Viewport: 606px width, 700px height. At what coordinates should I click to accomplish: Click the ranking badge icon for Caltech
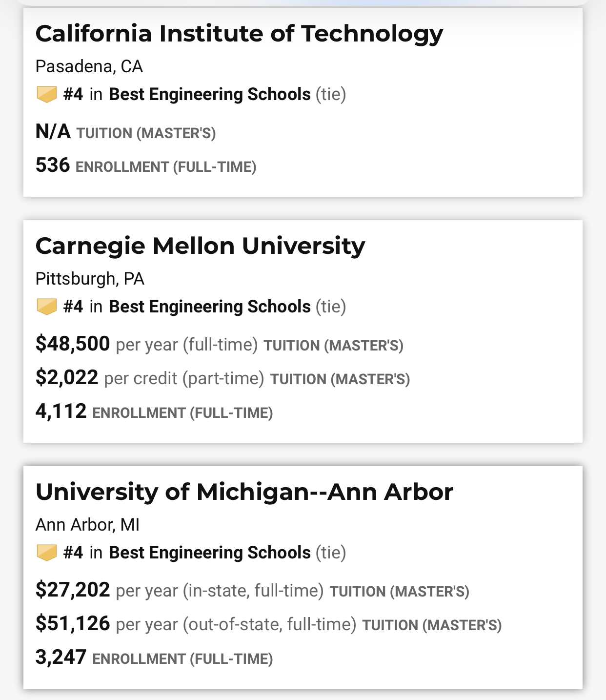point(47,94)
